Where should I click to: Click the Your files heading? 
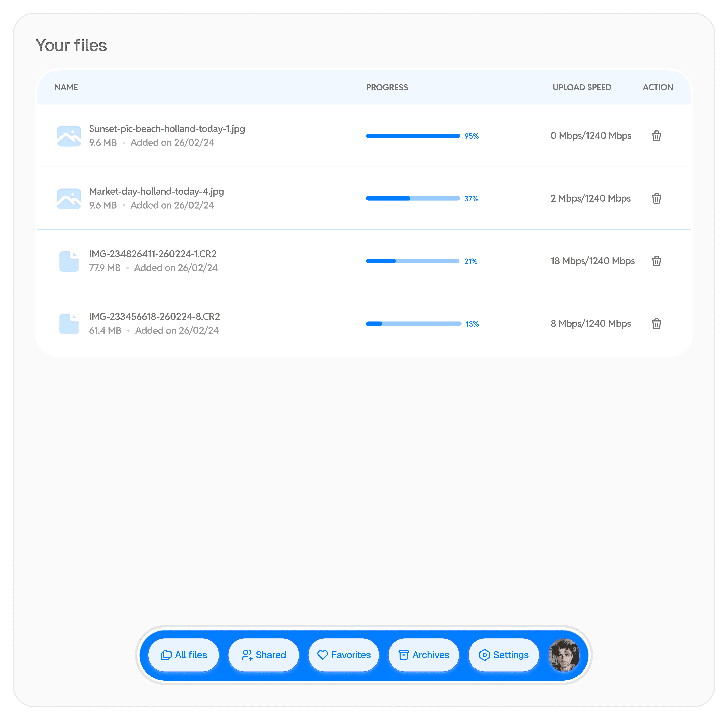pyautogui.click(x=71, y=45)
